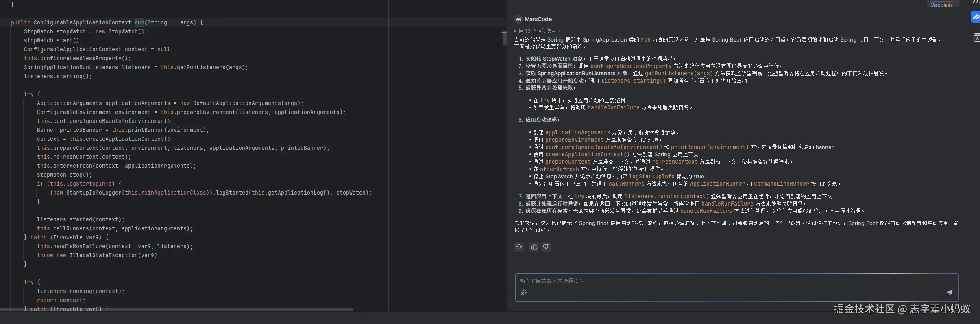Click 应用启动逻辑 heading in chat

coord(542,120)
